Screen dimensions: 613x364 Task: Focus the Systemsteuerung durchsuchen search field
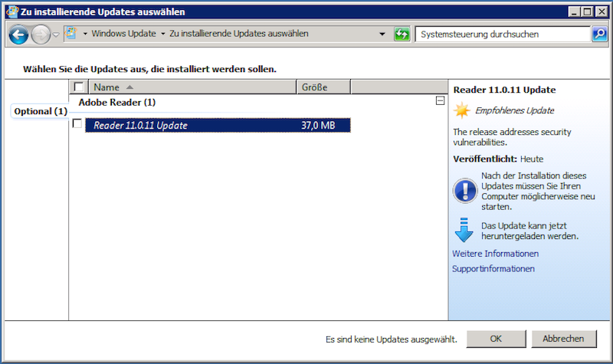click(503, 34)
